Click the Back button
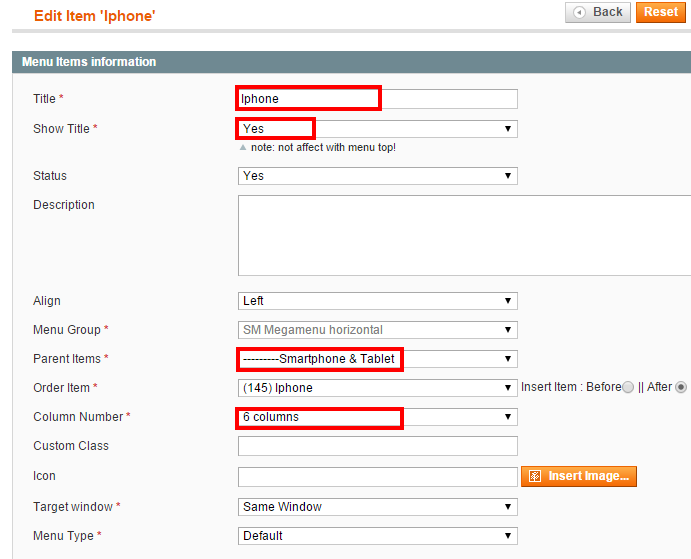Screen dimensions: 691x559 click(x=598, y=12)
